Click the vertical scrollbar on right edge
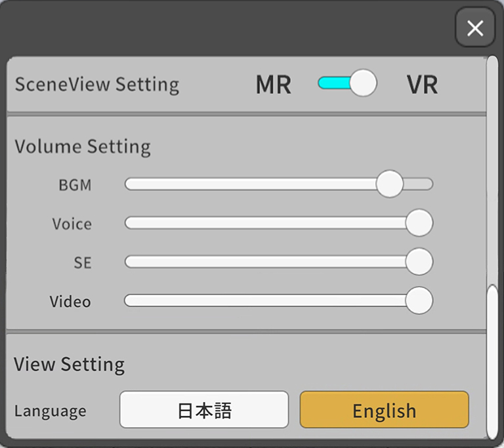This screenshot has width=504, height=448. pos(492,361)
